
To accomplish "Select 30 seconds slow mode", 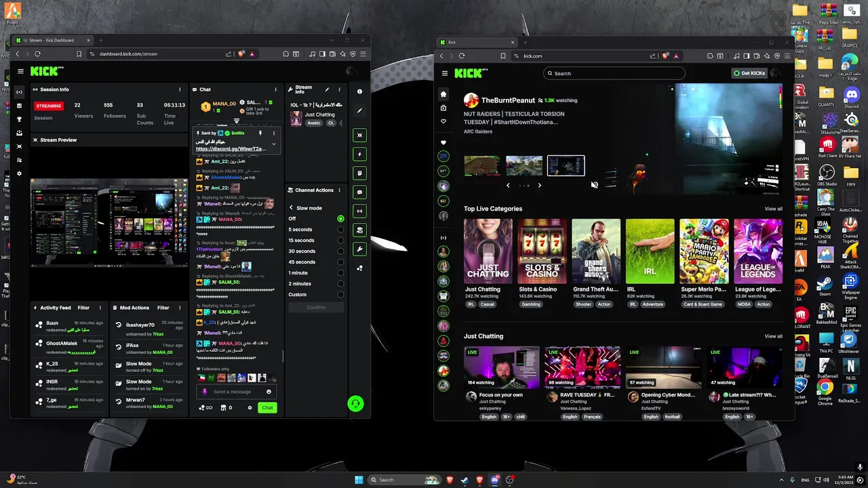I will (x=340, y=251).
